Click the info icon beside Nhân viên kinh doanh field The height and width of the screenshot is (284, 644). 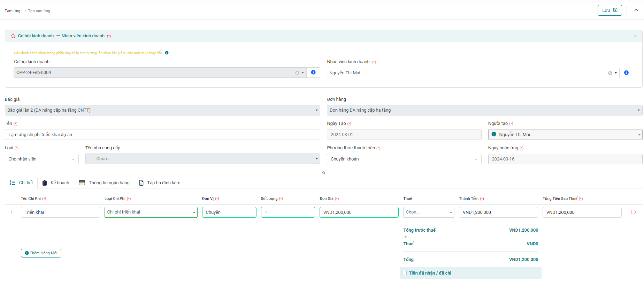626,73
